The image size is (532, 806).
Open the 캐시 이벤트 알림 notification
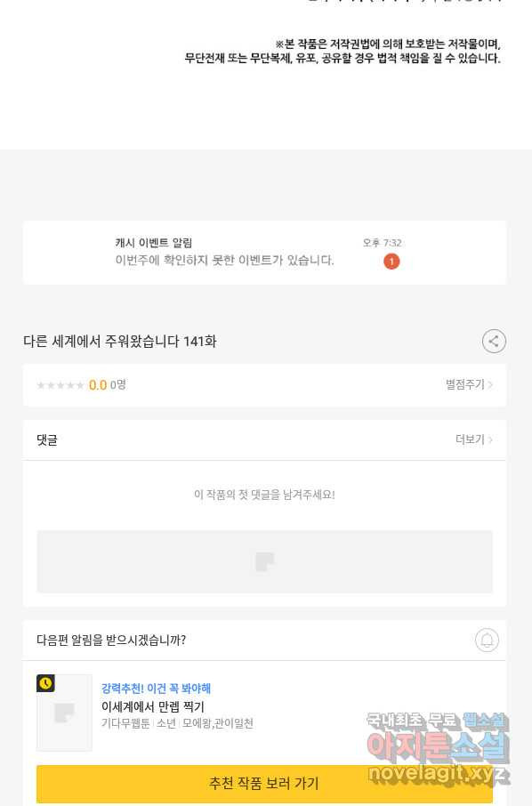265,253
